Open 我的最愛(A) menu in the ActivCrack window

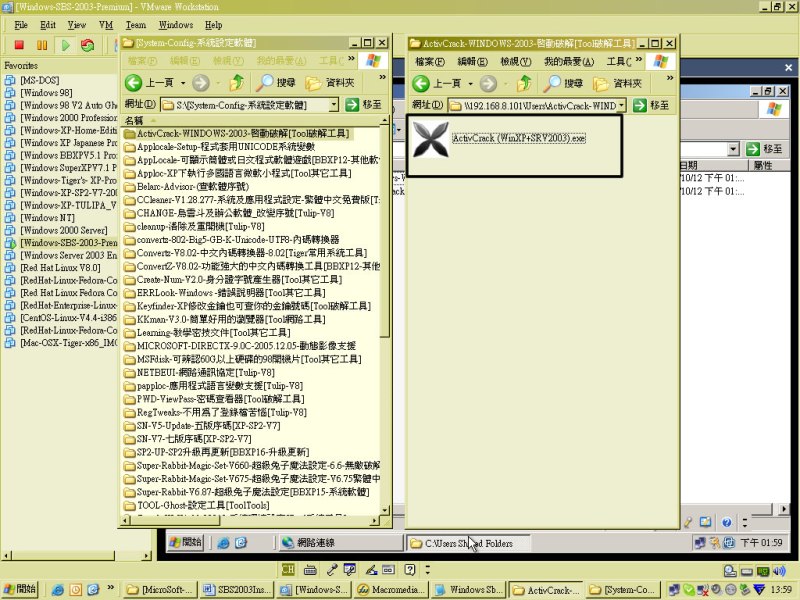(x=569, y=62)
